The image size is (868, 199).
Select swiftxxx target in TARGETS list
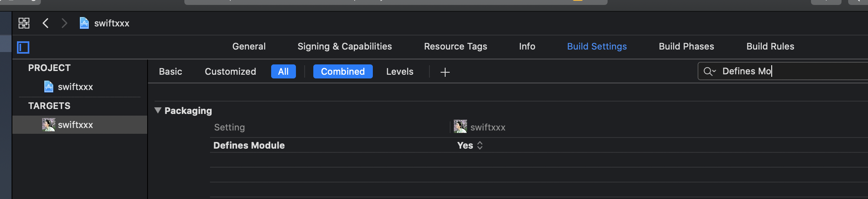(75, 125)
